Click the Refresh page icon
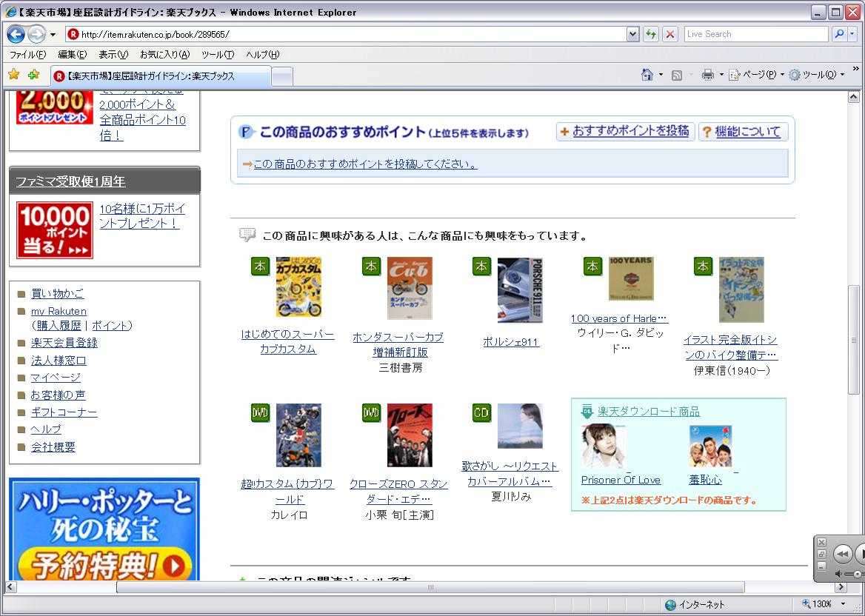Viewport: 865px width, 616px height. point(651,34)
